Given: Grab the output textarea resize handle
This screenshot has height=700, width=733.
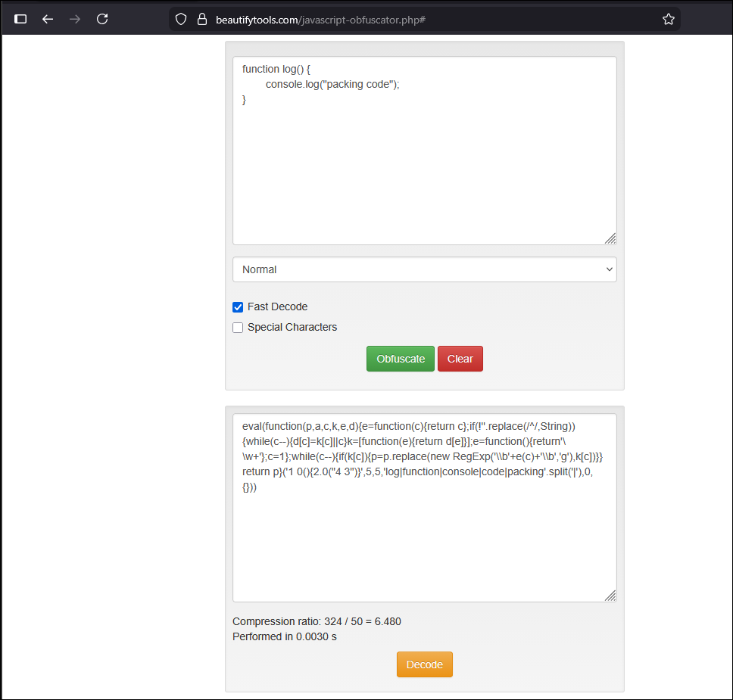Looking at the screenshot, I should tap(610, 596).
